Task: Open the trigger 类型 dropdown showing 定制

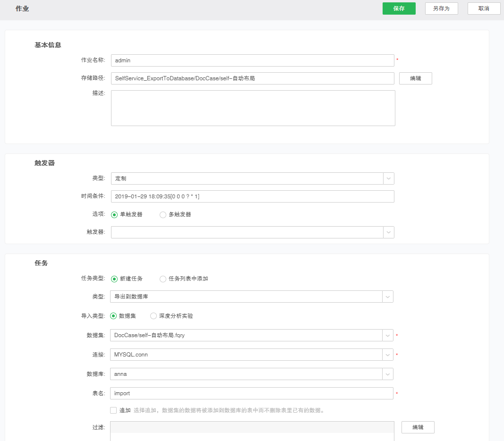Action: pos(388,178)
